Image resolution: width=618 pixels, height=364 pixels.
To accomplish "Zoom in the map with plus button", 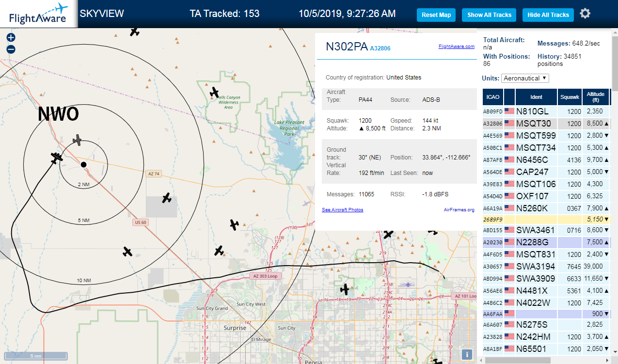I will [11, 37].
